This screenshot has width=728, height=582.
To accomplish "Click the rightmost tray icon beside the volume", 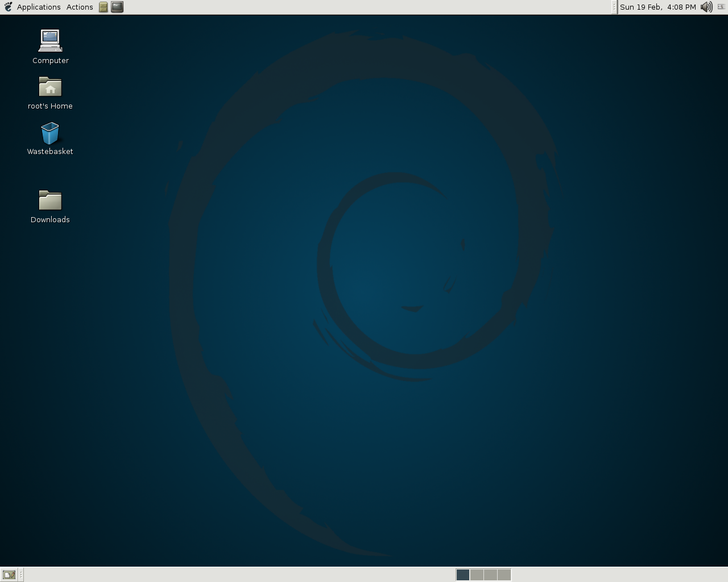I will click(721, 7).
